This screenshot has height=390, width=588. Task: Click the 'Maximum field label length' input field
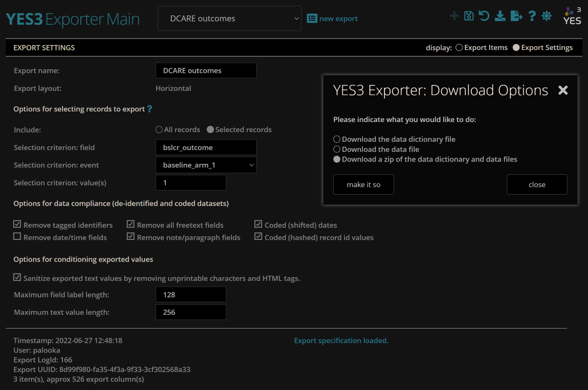point(191,294)
